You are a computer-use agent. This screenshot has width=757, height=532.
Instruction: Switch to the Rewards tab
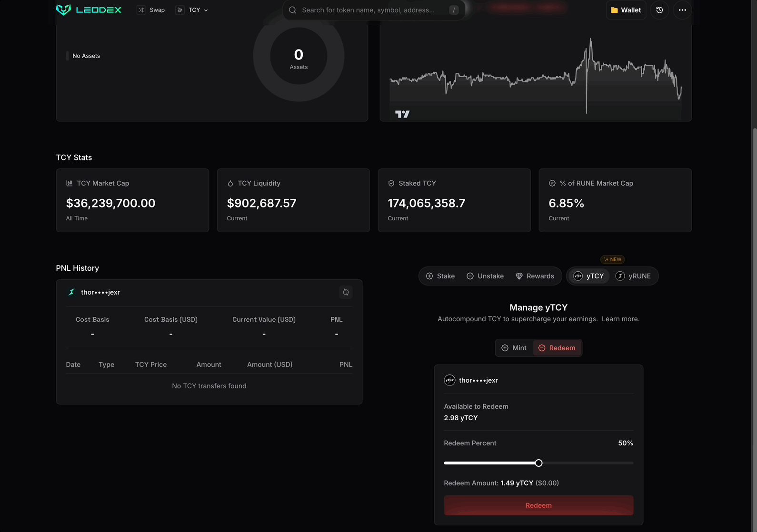[535, 276]
